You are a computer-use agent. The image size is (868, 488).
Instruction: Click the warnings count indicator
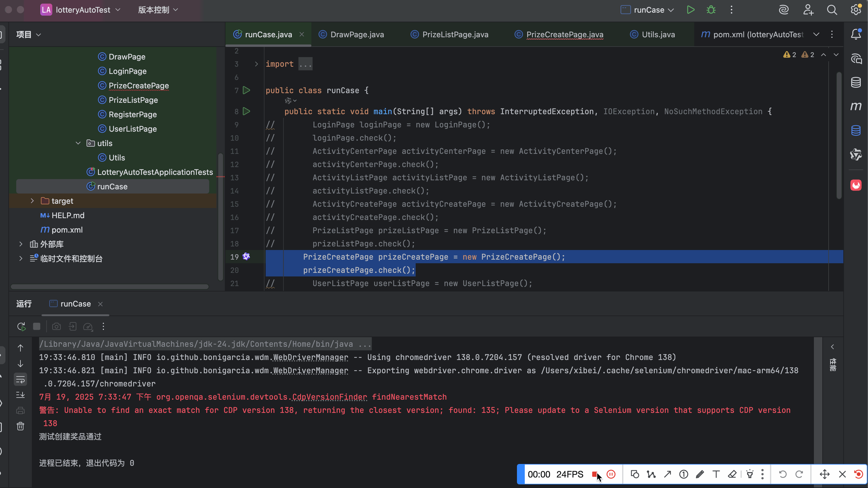pyautogui.click(x=799, y=55)
